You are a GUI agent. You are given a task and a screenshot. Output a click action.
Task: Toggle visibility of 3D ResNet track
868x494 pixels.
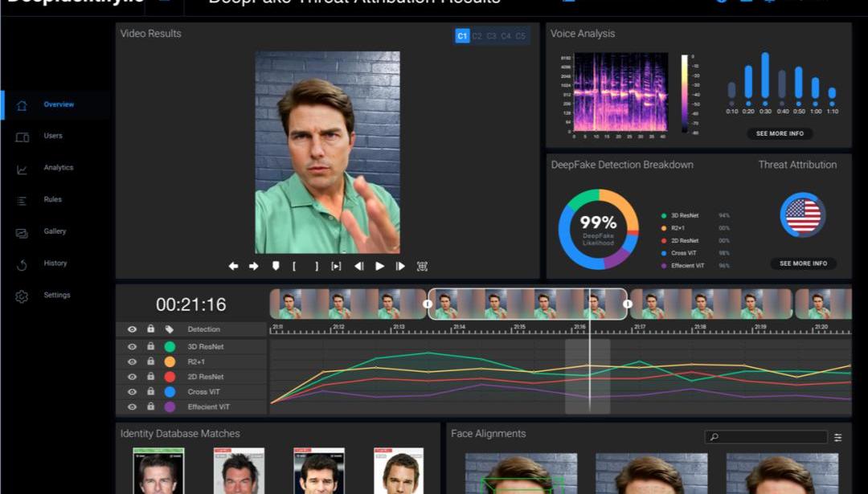point(132,347)
